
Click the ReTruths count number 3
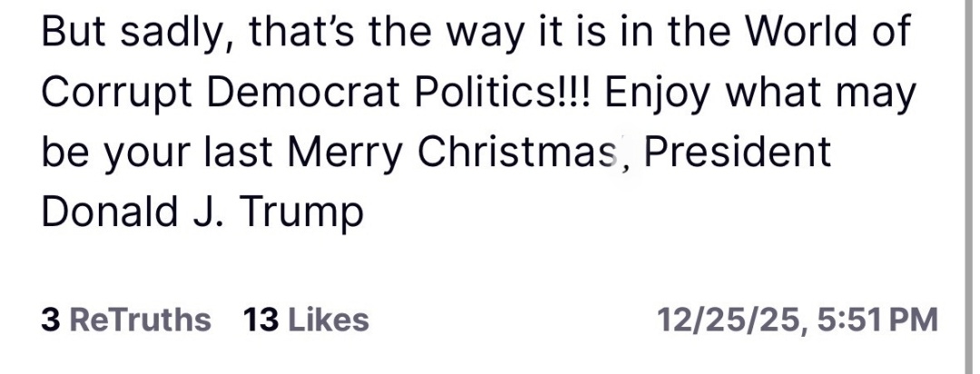50,320
